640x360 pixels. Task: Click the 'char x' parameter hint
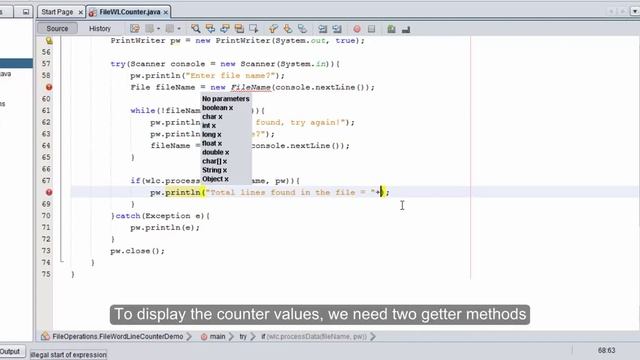(x=212, y=117)
